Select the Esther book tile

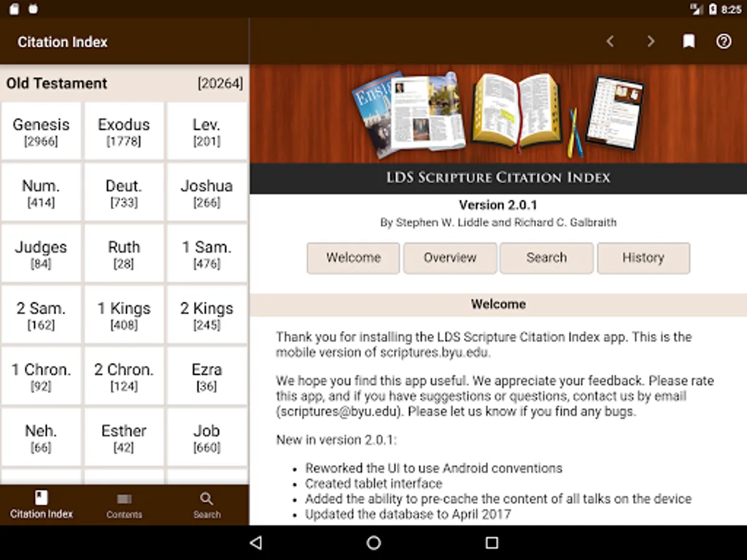[124, 437]
